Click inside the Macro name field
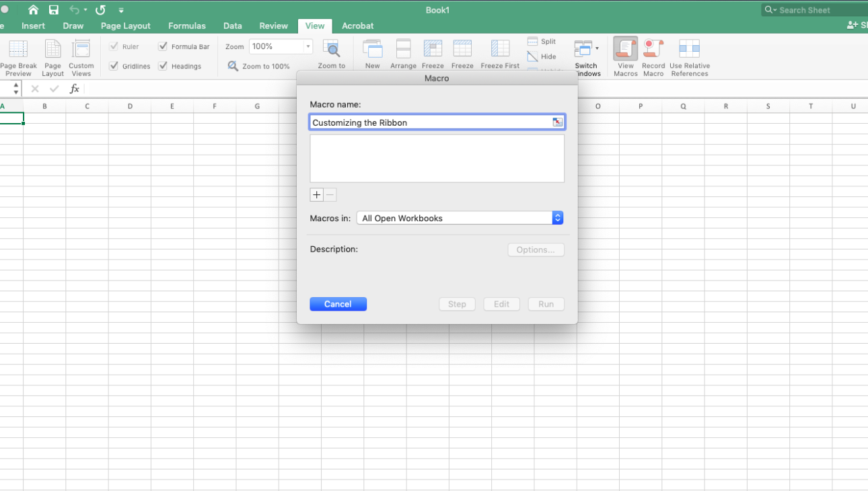Screen dimensions: 868x491 point(431,122)
